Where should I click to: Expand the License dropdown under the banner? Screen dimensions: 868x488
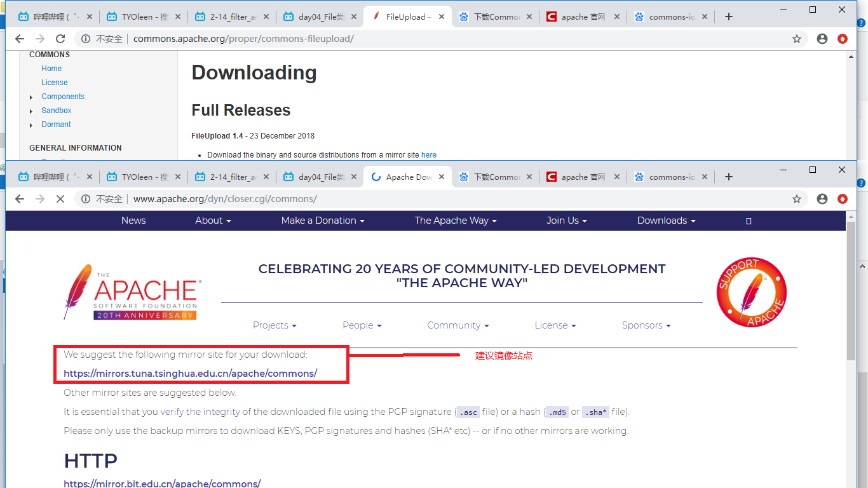[555, 325]
